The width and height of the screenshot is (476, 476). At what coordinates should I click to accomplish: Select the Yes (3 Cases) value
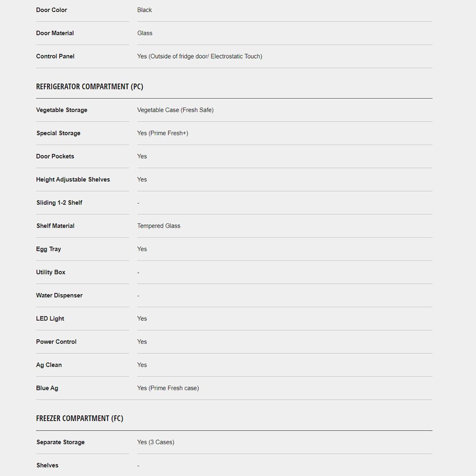156,442
